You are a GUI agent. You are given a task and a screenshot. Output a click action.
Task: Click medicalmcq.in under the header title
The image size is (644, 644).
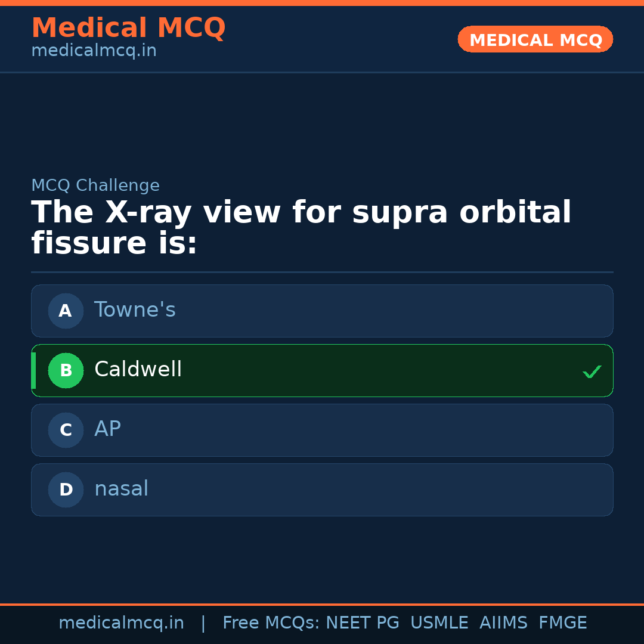pyautogui.click(x=93, y=50)
